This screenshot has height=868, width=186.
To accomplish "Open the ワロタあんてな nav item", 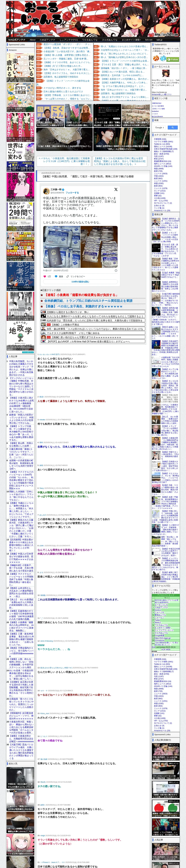I will coord(90,40).
